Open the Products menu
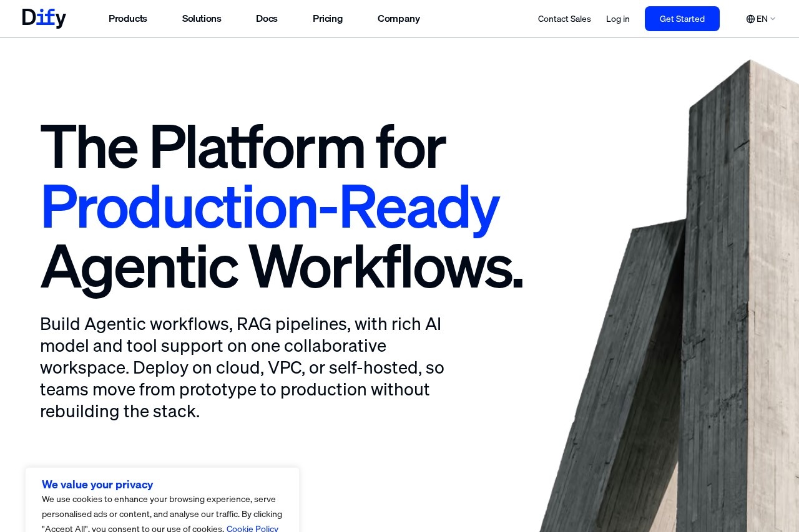 (x=128, y=19)
